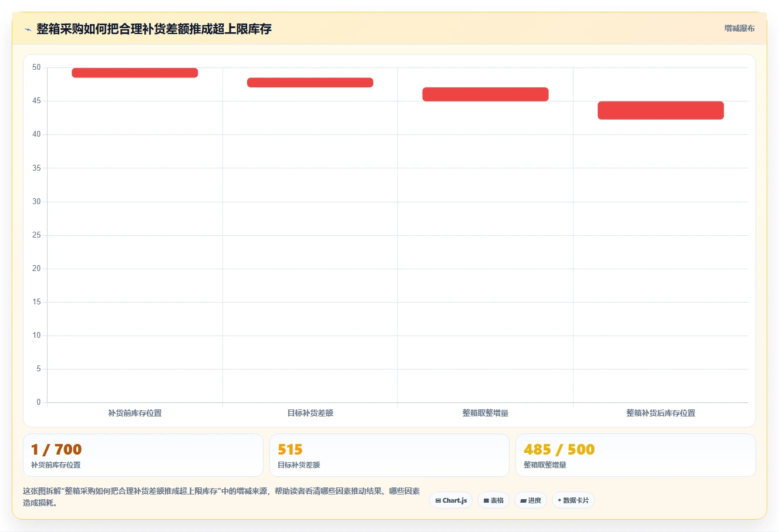The width and height of the screenshot is (779, 532).
Task: Click the x-axis label 目标补货差额
Action: (x=310, y=413)
